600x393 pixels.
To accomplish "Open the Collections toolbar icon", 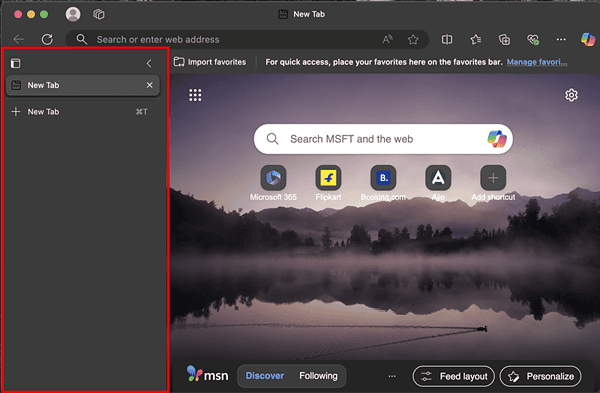I will tap(504, 39).
